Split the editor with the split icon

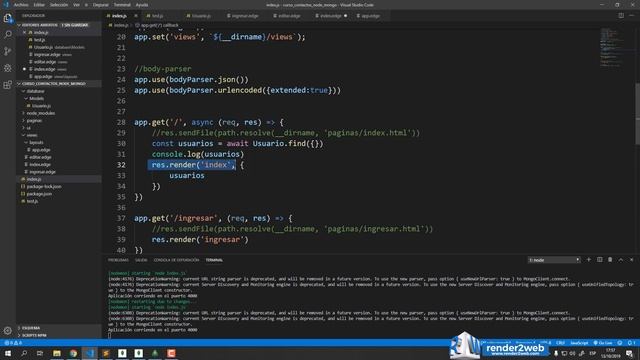[621, 16]
